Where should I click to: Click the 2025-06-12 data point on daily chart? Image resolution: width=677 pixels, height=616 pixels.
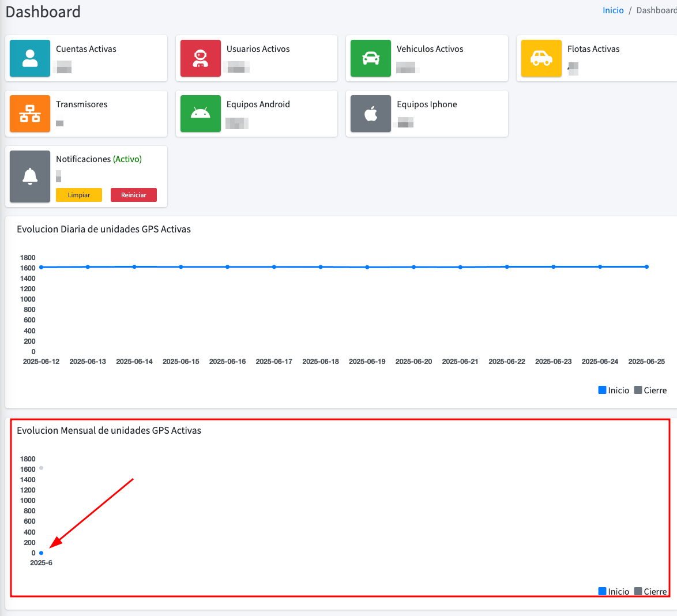point(41,267)
